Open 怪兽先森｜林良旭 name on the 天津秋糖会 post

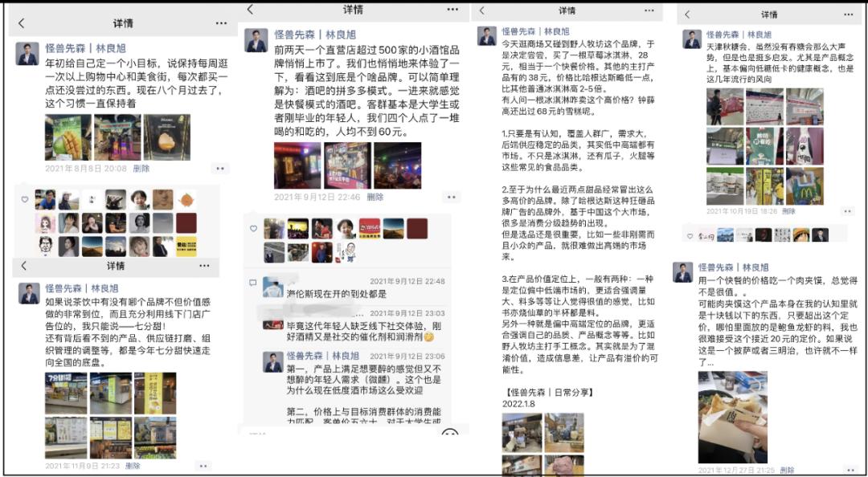coord(739,35)
